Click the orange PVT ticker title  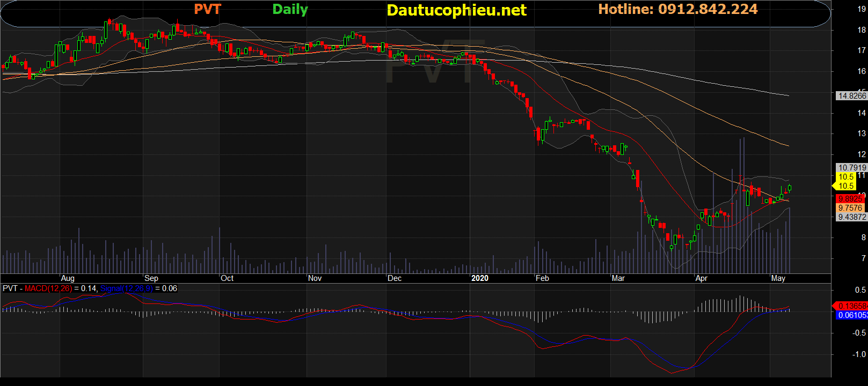(x=207, y=9)
